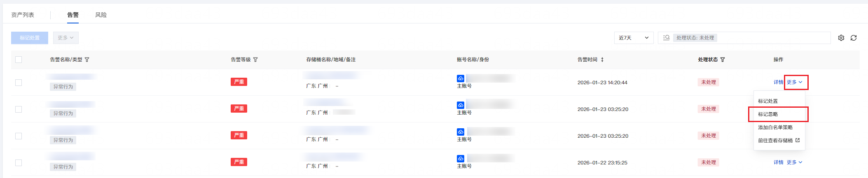Click the external link icon for bucket

coord(798,140)
